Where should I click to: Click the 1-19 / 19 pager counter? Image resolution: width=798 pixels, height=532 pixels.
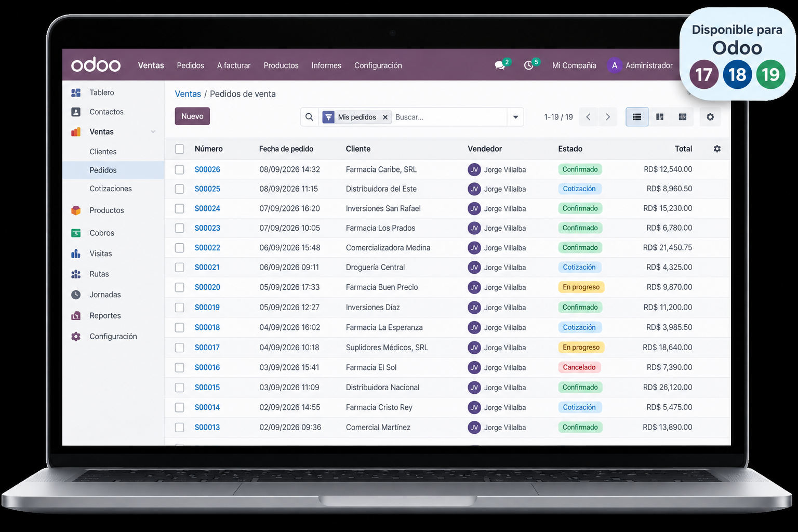pyautogui.click(x=558, y=117)
